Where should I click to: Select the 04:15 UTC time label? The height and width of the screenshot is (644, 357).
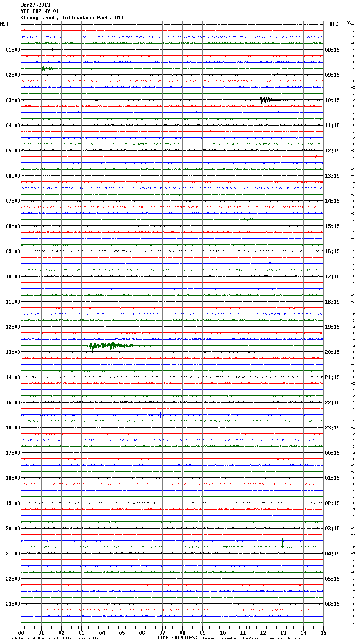point(332,554)
